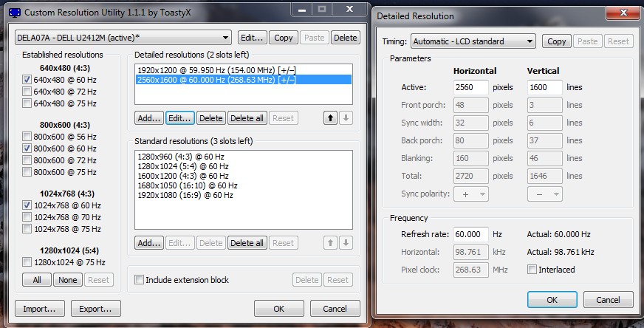The image size is (644, 328).
Task: Click the Export... button
Action: (x=95, y=309)
